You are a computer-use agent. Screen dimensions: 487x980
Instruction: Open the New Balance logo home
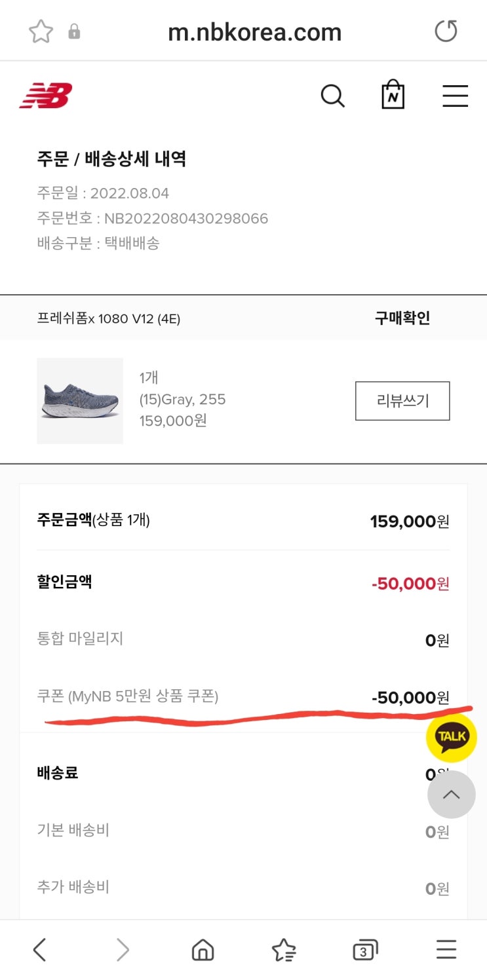click(46, 96)
